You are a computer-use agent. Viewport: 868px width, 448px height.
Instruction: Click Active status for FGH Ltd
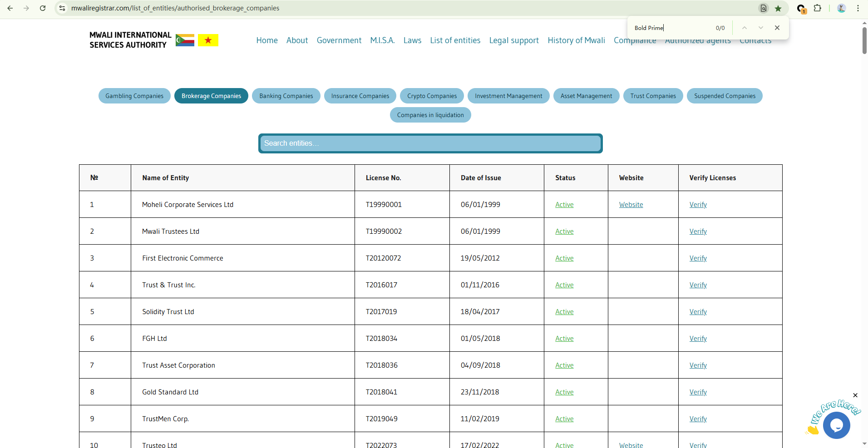pyautogui.click(x=564, y=339)
